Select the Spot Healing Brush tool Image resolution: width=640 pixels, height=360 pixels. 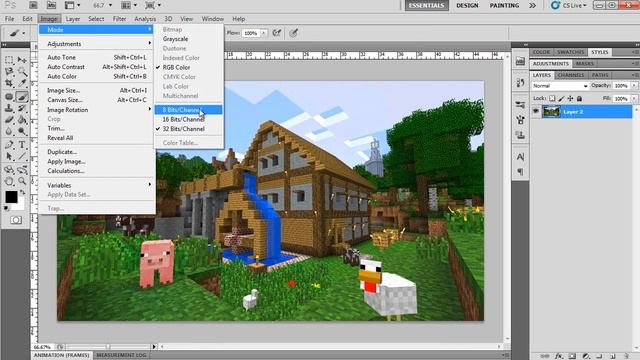point(9,97)
